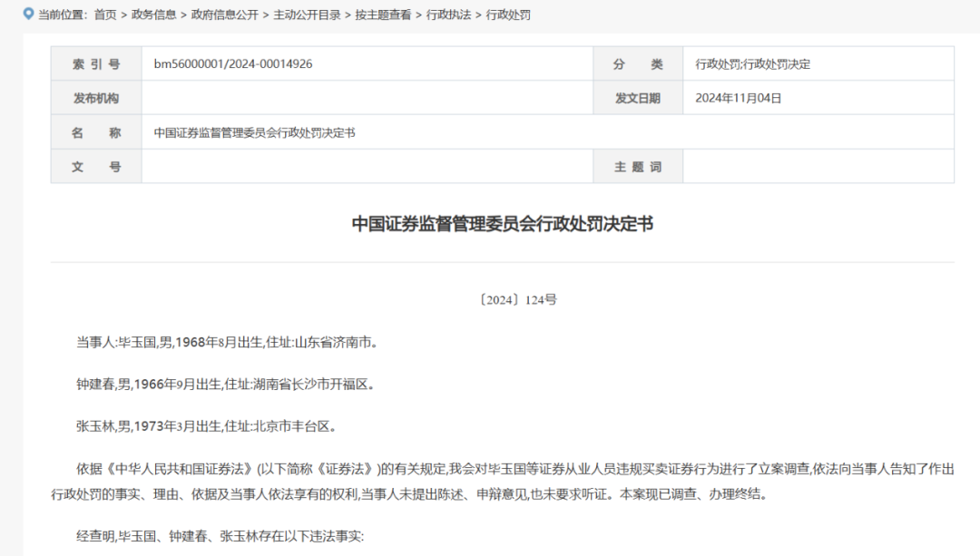Go to 政务信息 breadcrumb
The height and width of the screenshot is (556, 980).
tap(153, 15)
